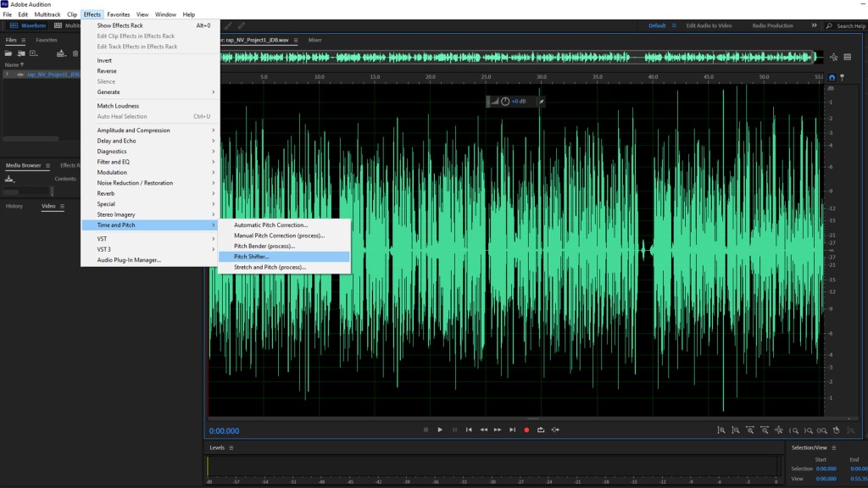Open the Favorites menu in menu bar
The width and height of the screenshot is (868, 488).
tap(118, 14)
